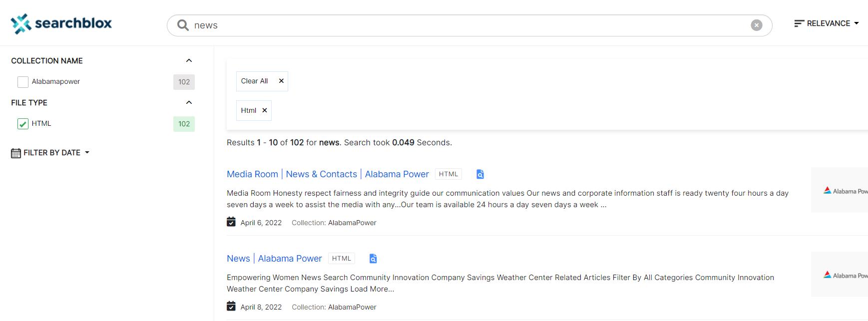Click HTML badge on Media Room result
The image size is (868, 321).
[448, 174]
